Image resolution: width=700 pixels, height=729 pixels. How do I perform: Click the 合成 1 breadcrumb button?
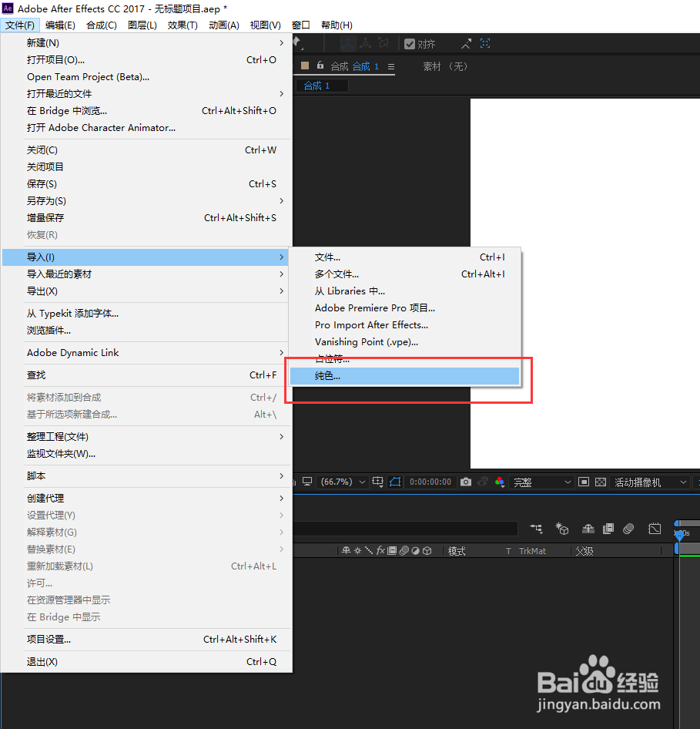[321, 86]
